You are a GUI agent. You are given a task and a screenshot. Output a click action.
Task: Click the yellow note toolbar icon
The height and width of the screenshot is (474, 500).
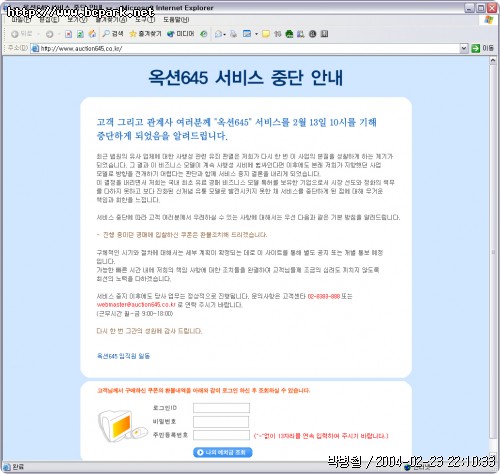[266, 34]
